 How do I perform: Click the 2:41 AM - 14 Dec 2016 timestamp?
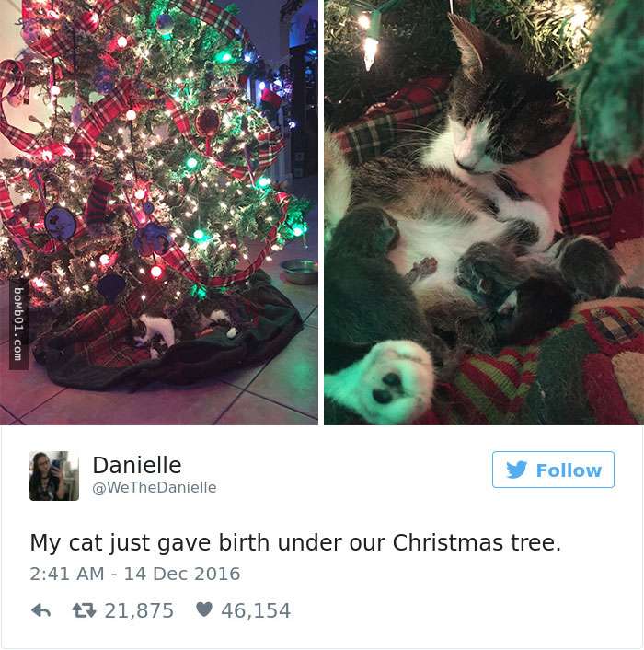pyautogui.click(x=135, y=574)
